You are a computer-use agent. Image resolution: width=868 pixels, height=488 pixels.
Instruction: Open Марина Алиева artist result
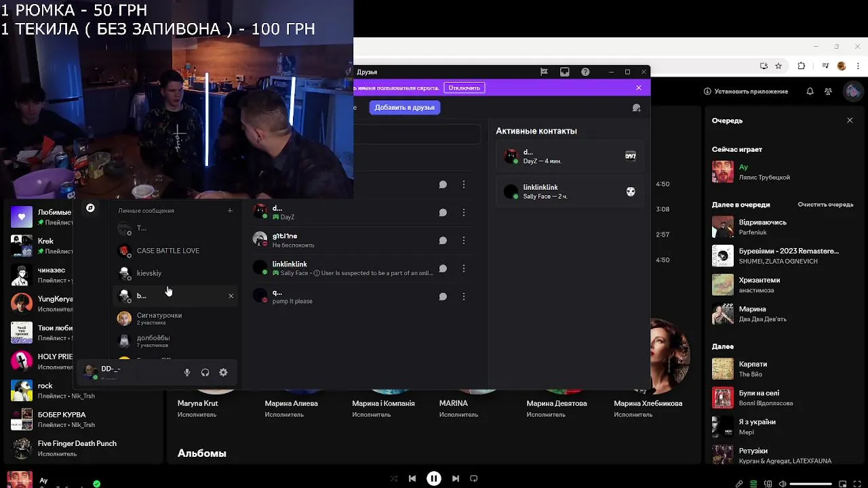292,403
